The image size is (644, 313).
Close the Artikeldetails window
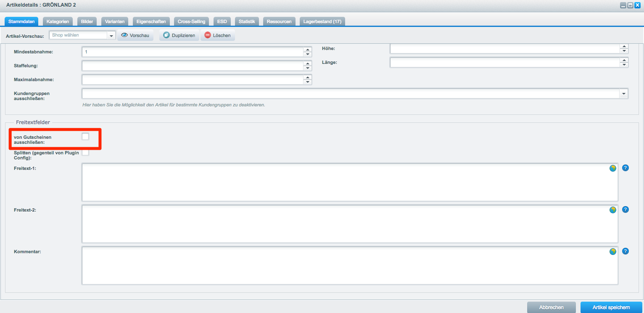(637, 5)
